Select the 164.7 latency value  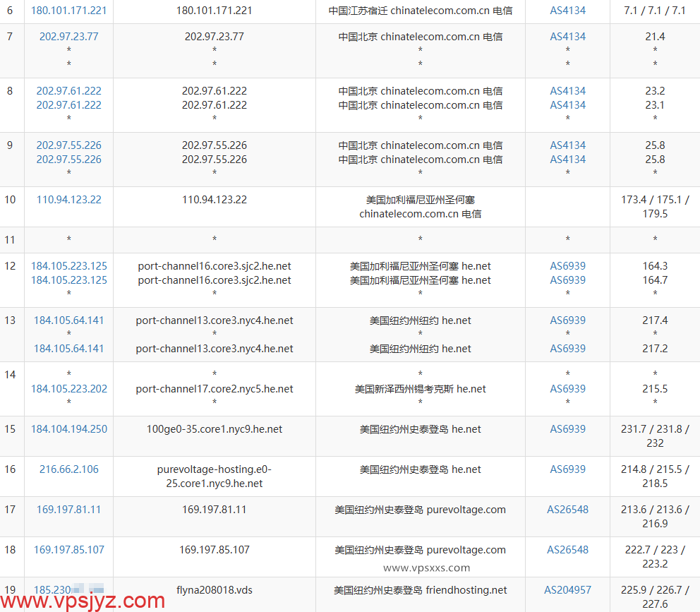655,280
